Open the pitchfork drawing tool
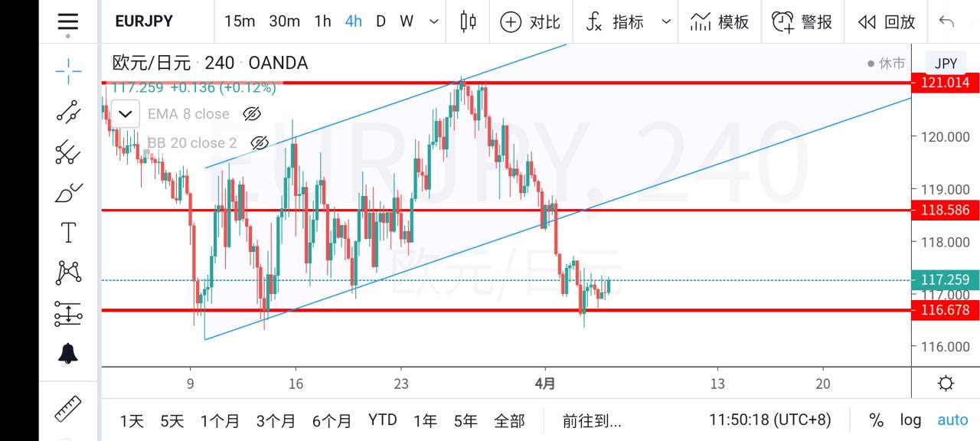The image size is (980, 441). tap(68, 152)
